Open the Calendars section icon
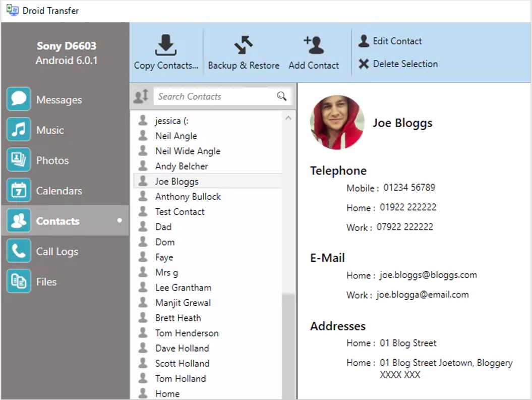Screen dimensions: 532x400 (x=19, y=190)
